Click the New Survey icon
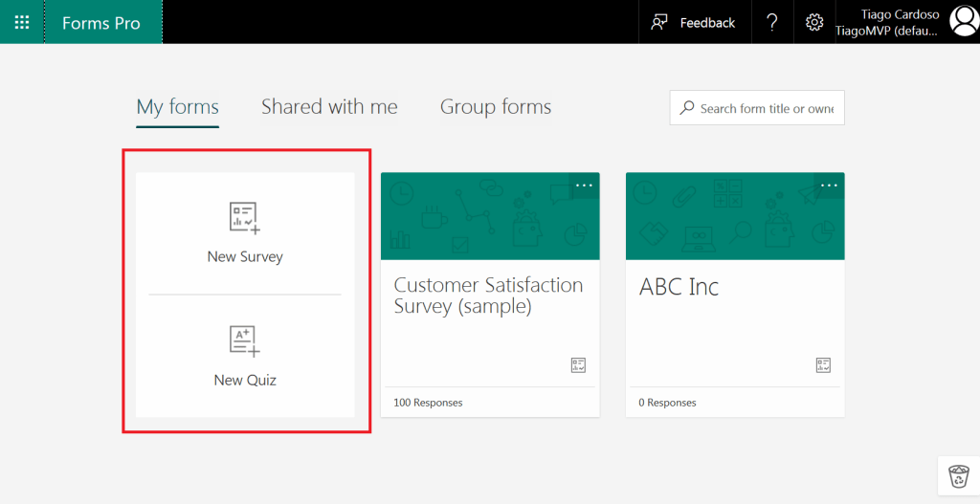 tap(245, 218)
